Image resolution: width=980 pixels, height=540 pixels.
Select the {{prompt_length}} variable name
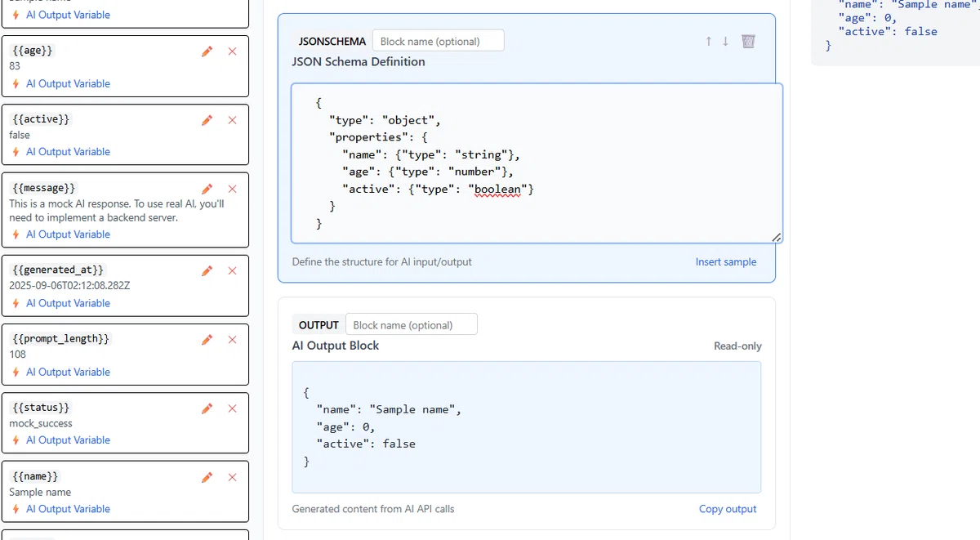point(61,338)
